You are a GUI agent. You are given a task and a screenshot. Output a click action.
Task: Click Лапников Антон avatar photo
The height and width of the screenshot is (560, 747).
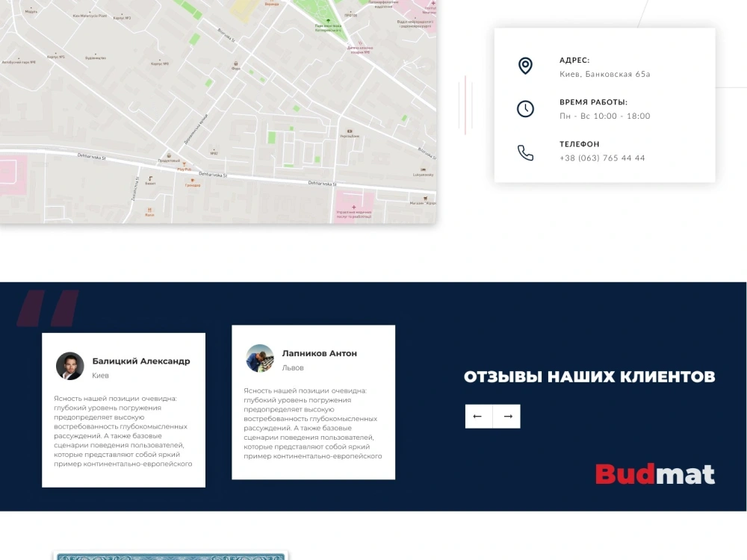click(x=260, y=358)
